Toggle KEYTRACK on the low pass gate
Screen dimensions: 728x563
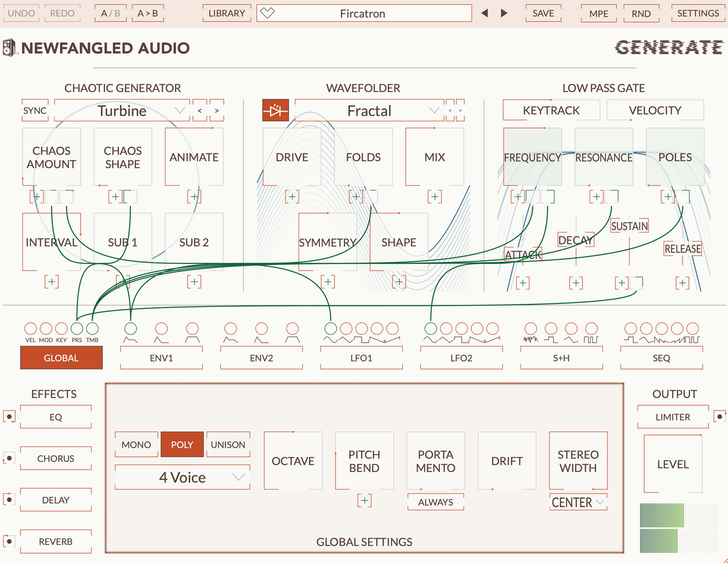click(551, 110)
